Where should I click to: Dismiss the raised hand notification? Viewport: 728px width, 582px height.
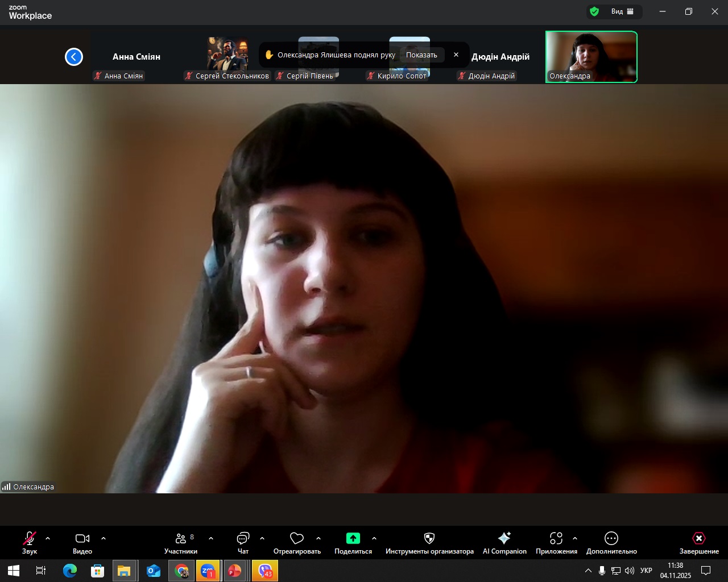coord(456,55)
